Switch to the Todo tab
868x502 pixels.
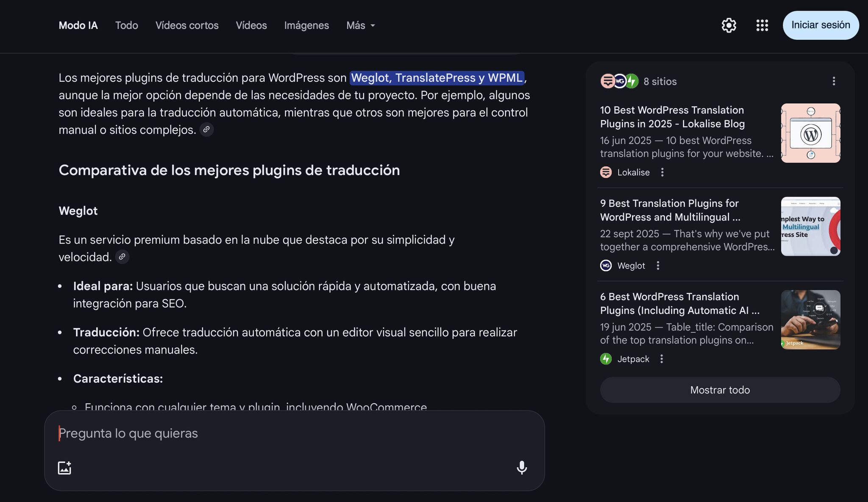[x=126, y=25]
